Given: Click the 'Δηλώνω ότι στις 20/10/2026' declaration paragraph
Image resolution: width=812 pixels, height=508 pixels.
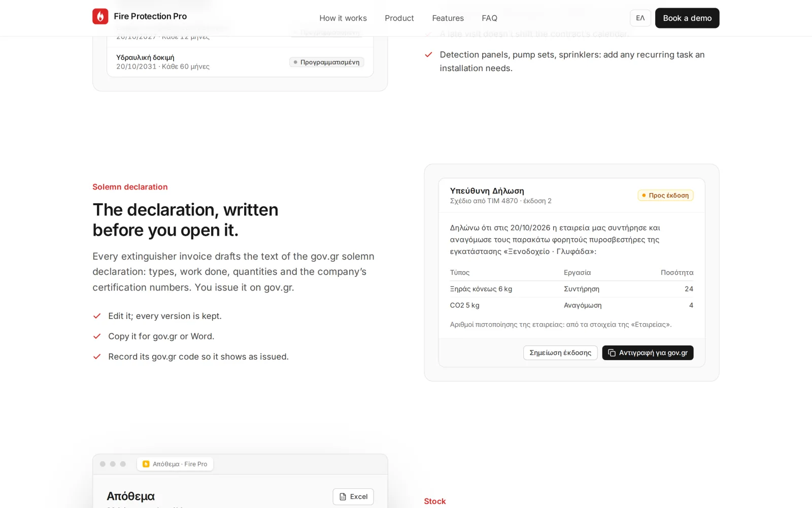Looking at the screenshot, I should pyautogui.click(x=555, y=240).
